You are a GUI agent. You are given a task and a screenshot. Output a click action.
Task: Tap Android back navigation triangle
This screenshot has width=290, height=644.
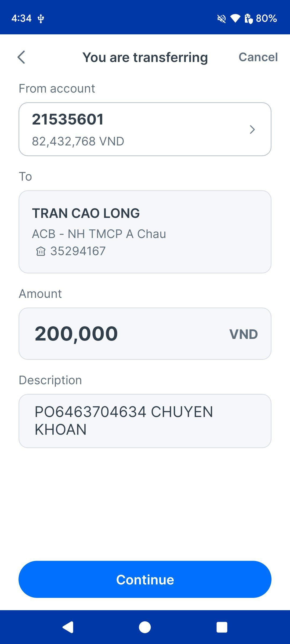pyautogui.click(x=68, y=627)
